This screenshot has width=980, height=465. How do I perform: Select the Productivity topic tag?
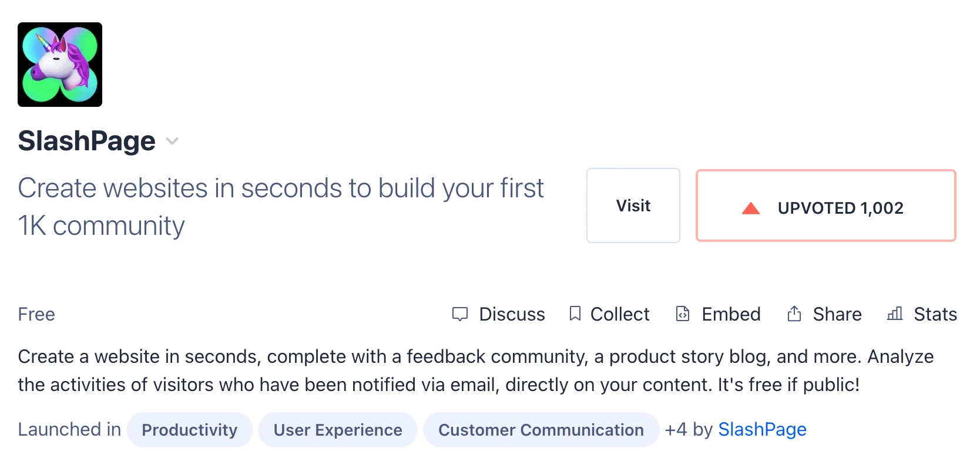190,430
